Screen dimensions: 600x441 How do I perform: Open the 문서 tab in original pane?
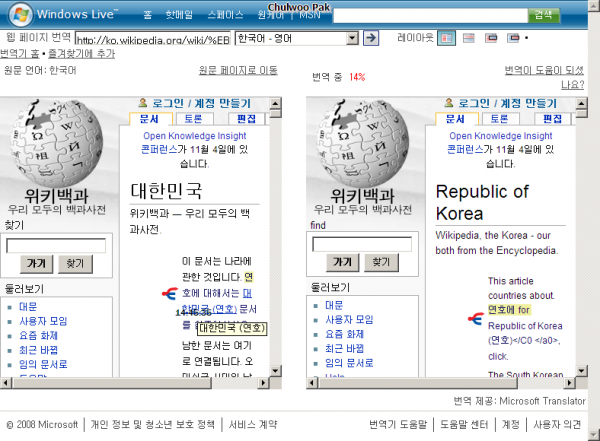point(150,119)
